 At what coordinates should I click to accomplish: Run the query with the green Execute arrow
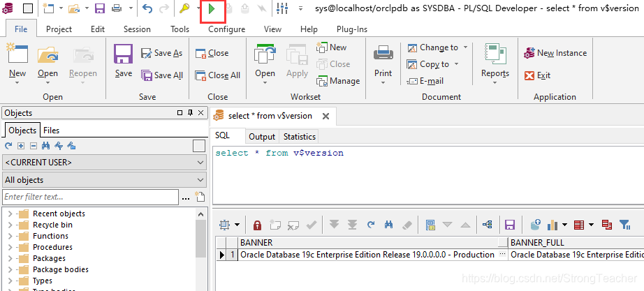[x=212, y=8]
